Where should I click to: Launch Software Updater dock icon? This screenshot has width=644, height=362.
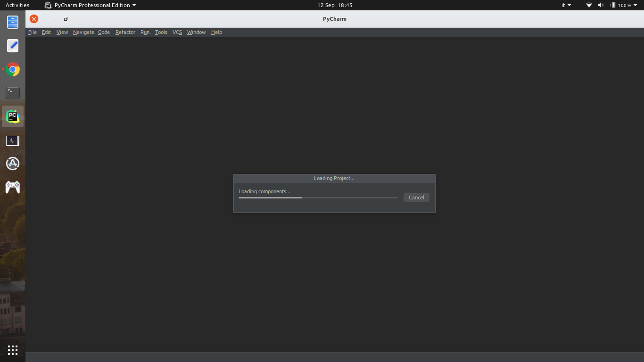13,164
